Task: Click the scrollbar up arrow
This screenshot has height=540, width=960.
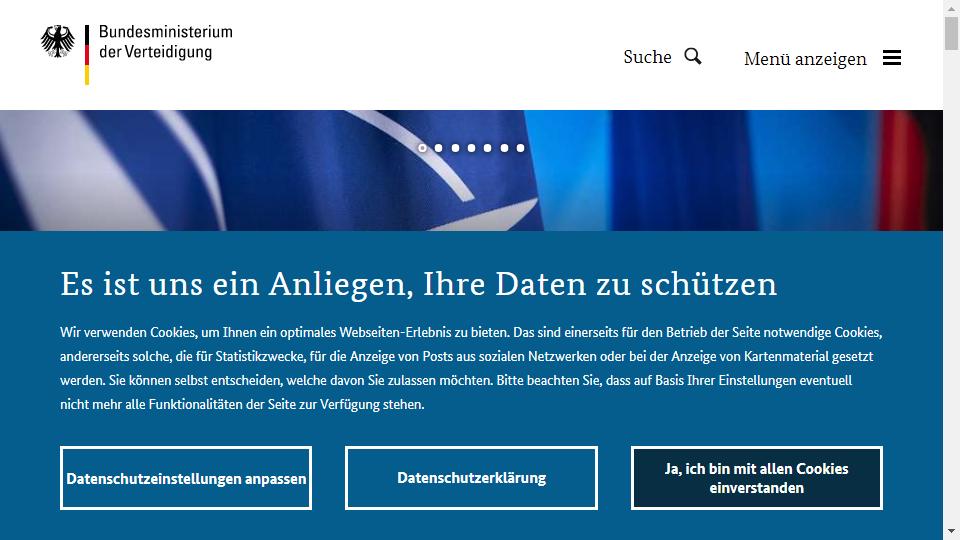Action: (x=951, y=8)
